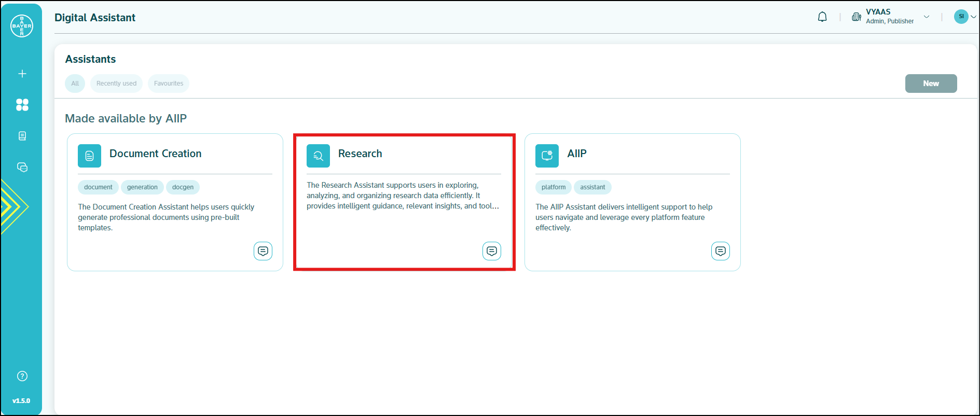This screenshot has height=416, width=980.
Task: Click the platform tag on AIIP card
Action: pyautogui.click(x=554, y=187)
